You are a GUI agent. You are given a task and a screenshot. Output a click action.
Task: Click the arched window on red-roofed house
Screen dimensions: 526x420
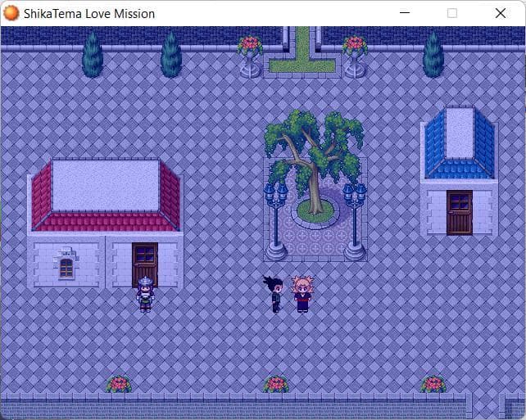pyautogui.click(x=66, y=269)
